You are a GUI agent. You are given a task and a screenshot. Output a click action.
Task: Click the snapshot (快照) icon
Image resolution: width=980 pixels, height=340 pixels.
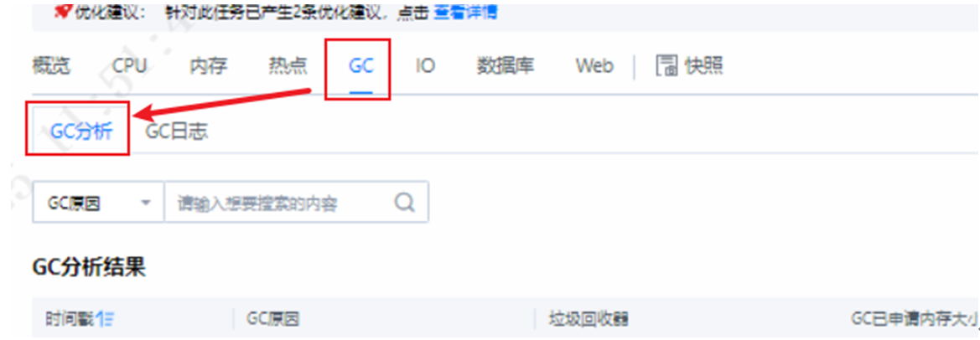click(666, 65)
